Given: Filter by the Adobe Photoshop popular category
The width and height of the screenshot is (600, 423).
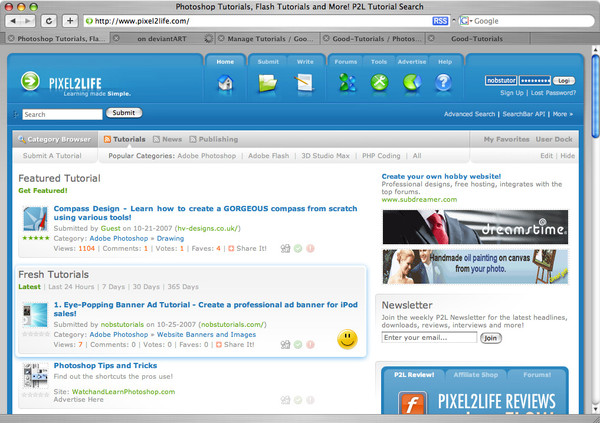Looking at the screenshot, I should pos(207,156).
